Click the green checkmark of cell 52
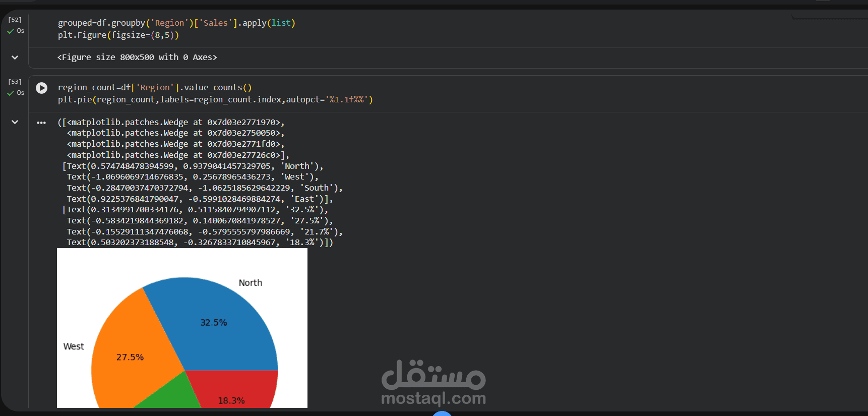The image size is (868, 416). [11, 31]
